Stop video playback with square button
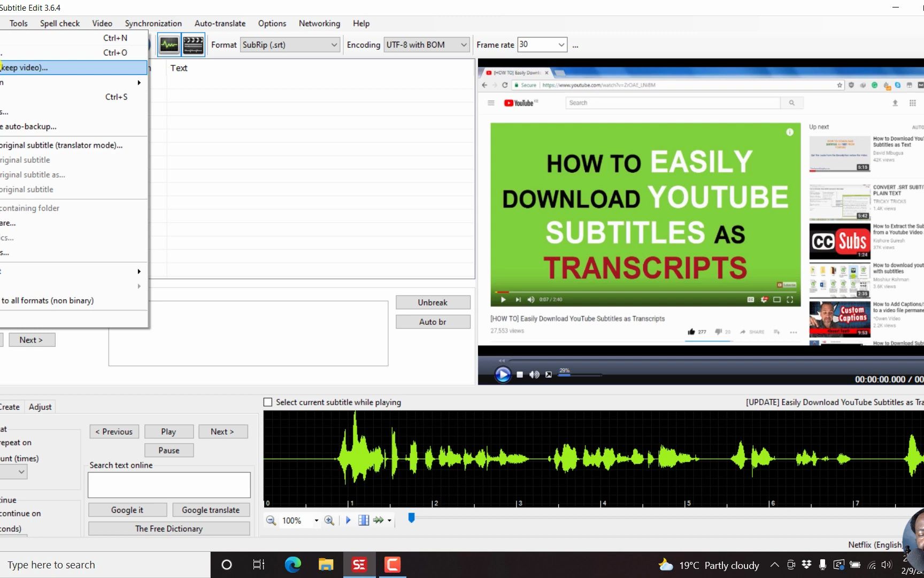Image resolution: width=924 pixels, height=578 pixels. pos(520,375)
